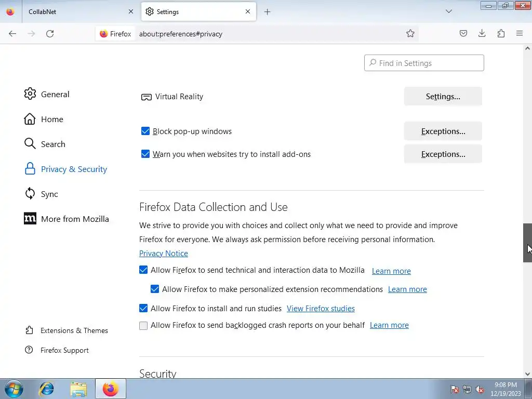
Task: Open the Firefox application menu
Action: [520, 33]
